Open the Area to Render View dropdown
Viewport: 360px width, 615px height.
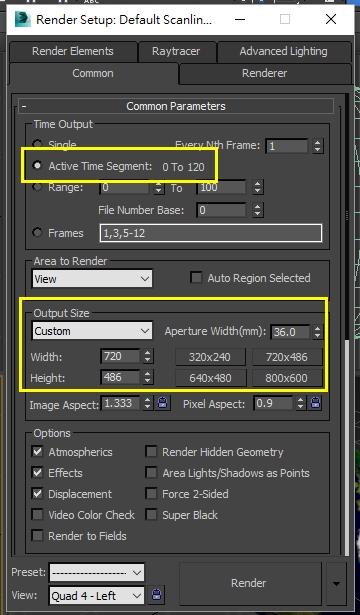click(x=92, y=279)
